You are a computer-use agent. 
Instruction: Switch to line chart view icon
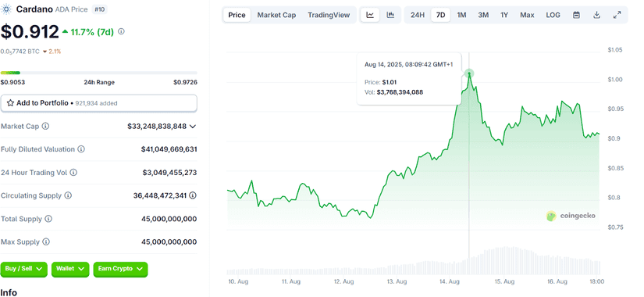370,15
